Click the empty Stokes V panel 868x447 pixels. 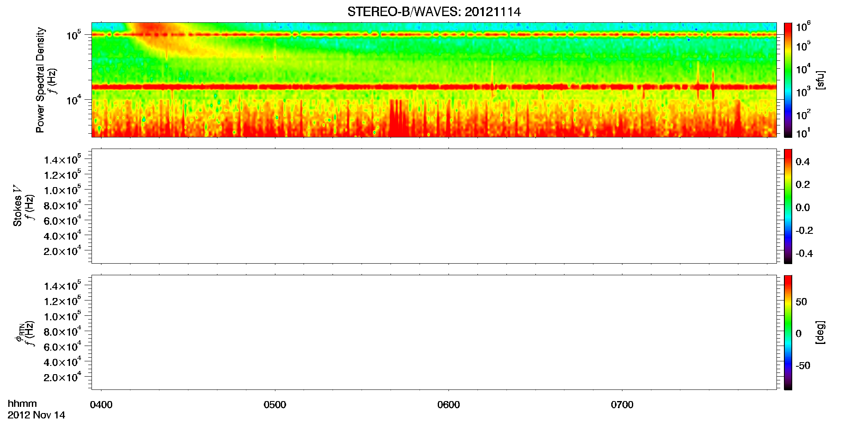434,206
